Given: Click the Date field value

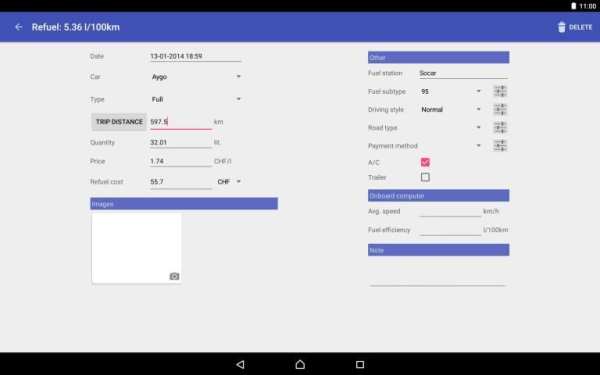Looking at the screenshot, I should coord(196,56).
